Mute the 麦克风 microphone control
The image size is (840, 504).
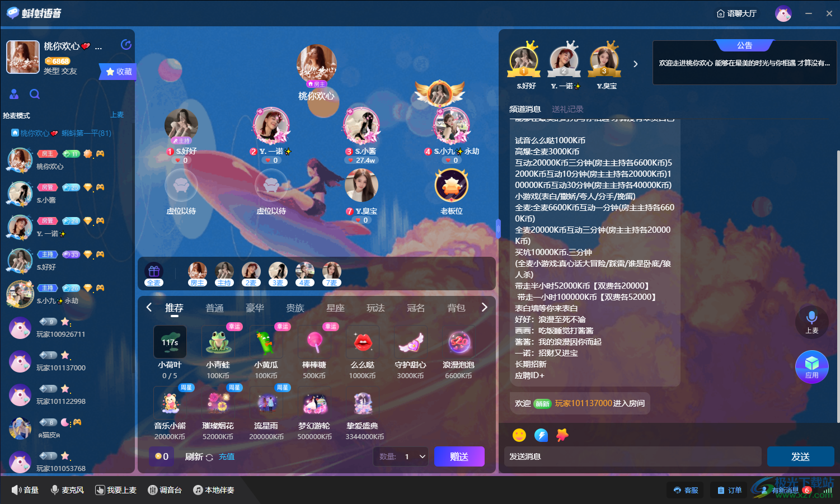tap(67, 490)
